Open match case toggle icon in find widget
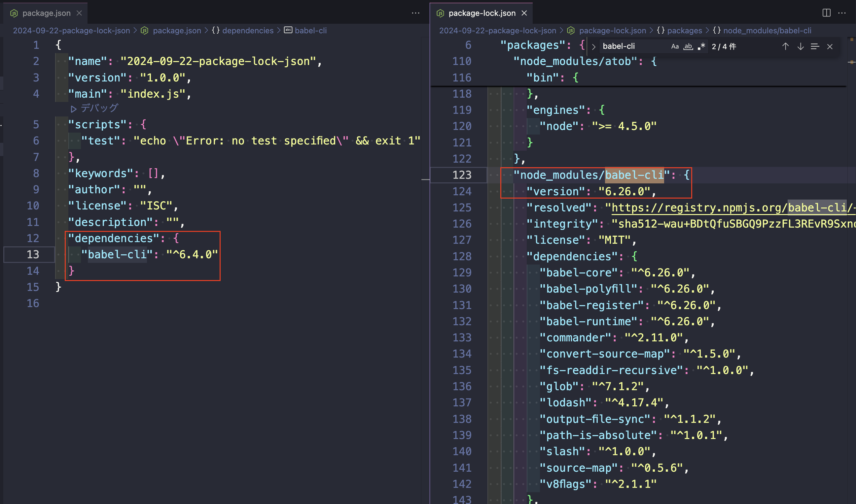856x504 pixels. click(x=675, y=46)
